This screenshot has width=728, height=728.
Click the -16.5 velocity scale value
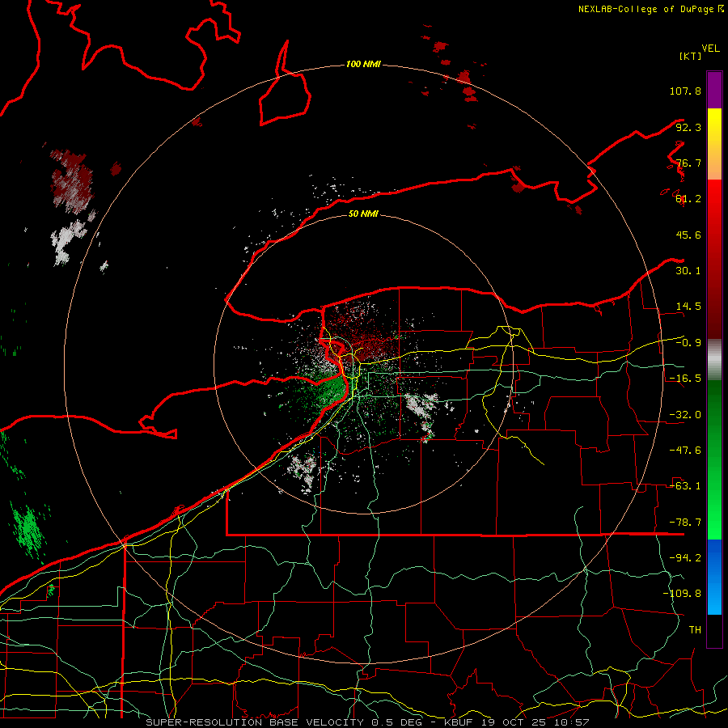pyautogui.click(x=685, y=379)
